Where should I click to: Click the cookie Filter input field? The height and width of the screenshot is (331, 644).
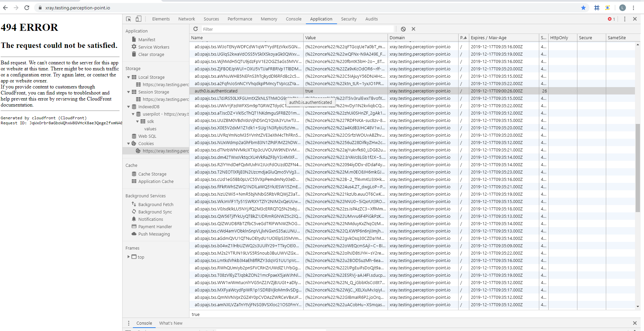(x=297, y=29)
